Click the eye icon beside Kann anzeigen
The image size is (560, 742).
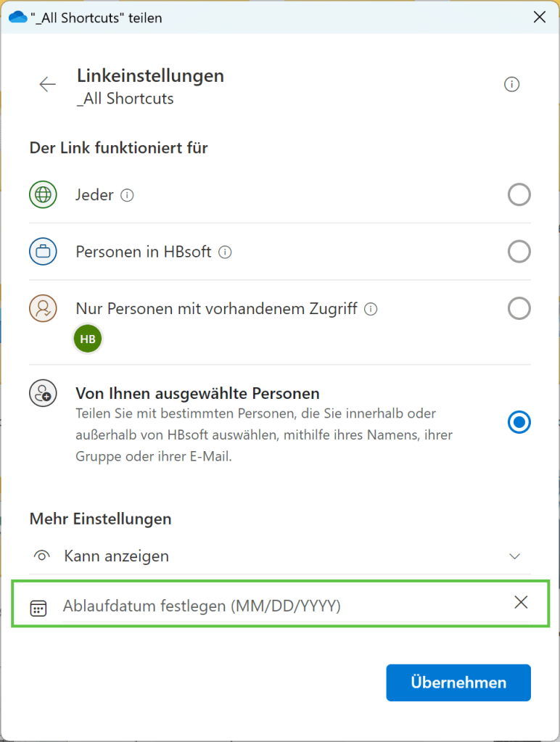pyautogui.click(x=41, y=556)
